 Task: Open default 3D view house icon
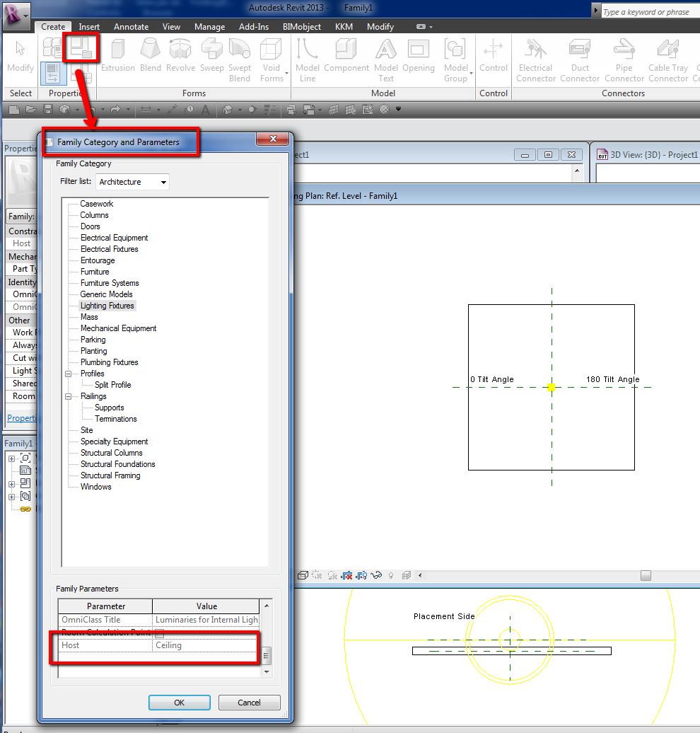228,110
